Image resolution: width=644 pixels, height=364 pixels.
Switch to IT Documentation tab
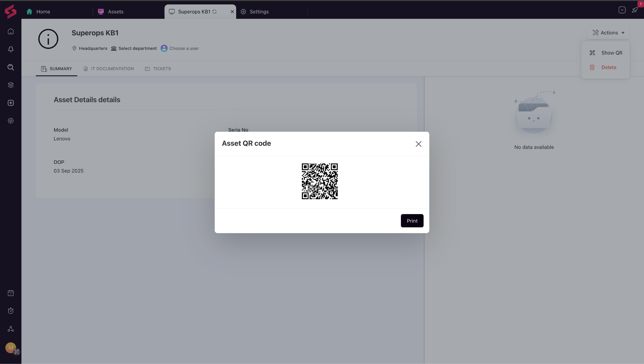[112, 69]
